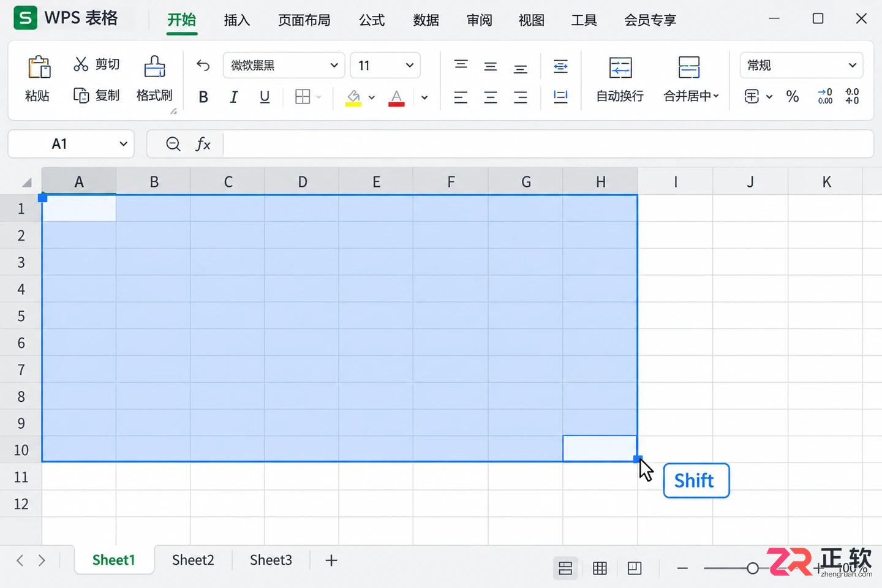The height and width of the screenshot is (588, 882).
Task: Align text left horizontally
Action: 461,97
